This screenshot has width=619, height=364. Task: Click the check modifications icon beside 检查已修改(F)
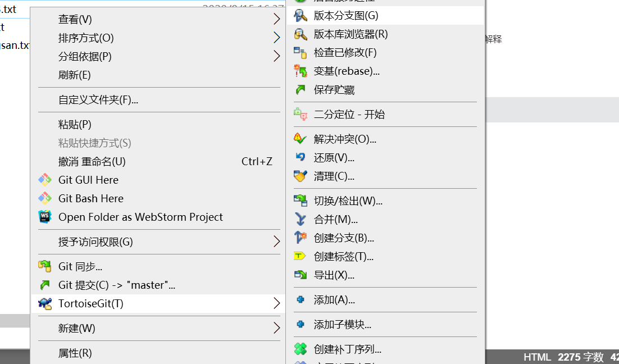coord(301,52)
